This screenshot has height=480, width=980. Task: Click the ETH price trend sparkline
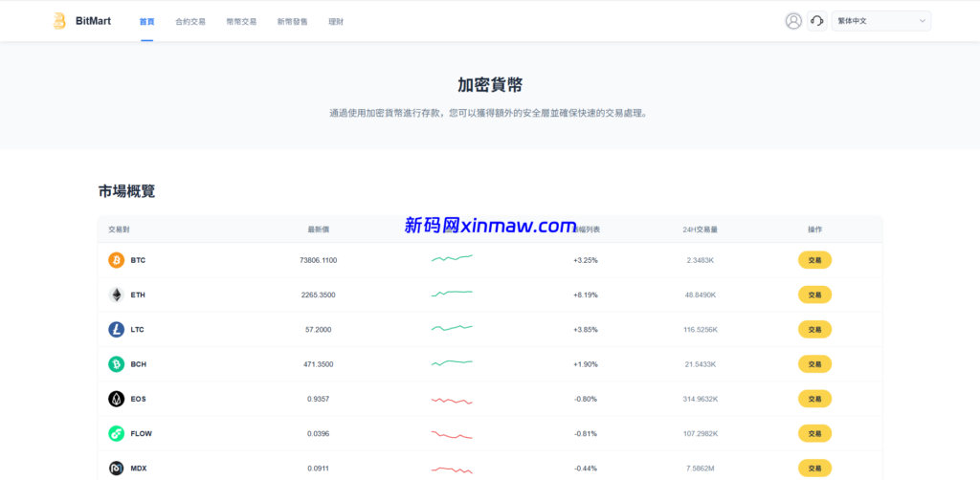click(452, 293)
